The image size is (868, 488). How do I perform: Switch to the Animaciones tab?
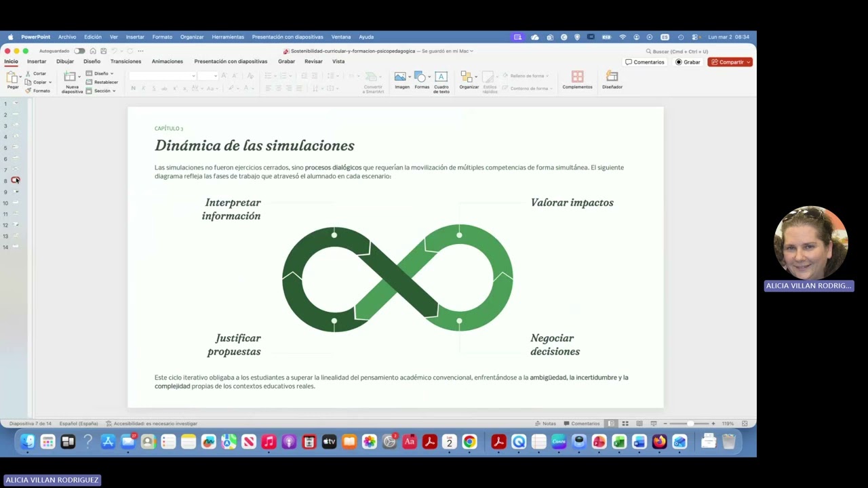click(x=167, y=61)
